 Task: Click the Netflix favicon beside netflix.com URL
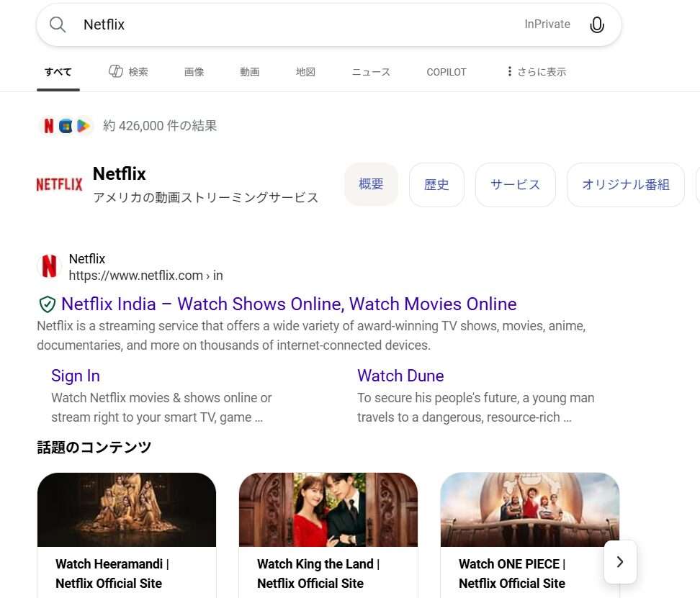click(49, 266)
